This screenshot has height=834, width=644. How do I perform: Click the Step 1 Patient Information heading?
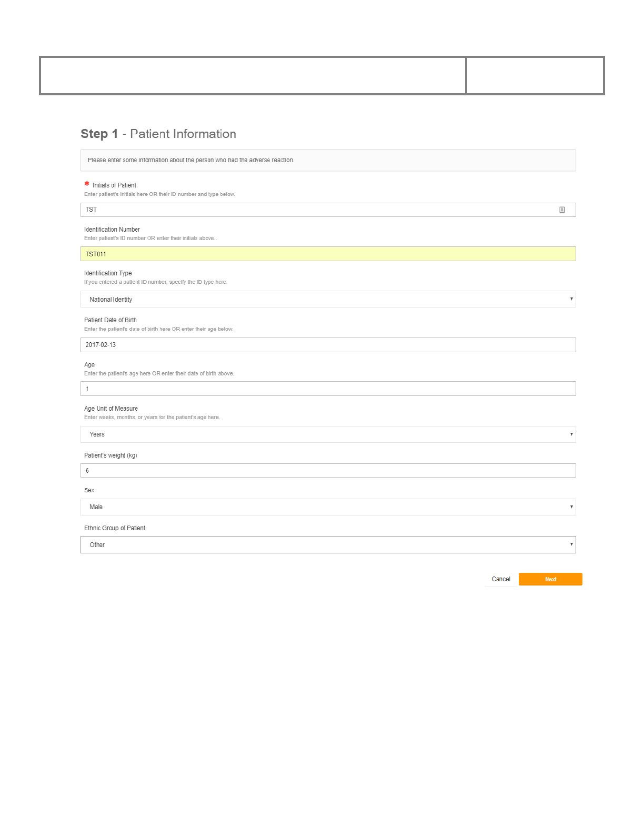tap(158, 134)
